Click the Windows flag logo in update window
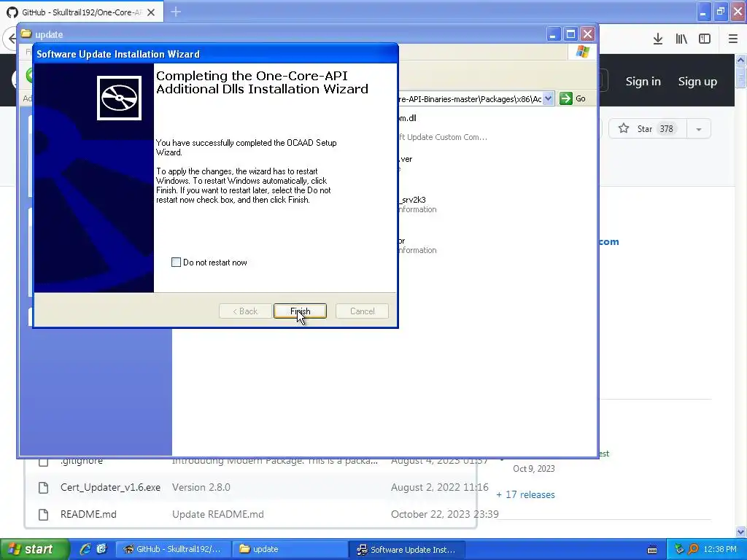Screen dimensions: 747x560 [582, 52]
